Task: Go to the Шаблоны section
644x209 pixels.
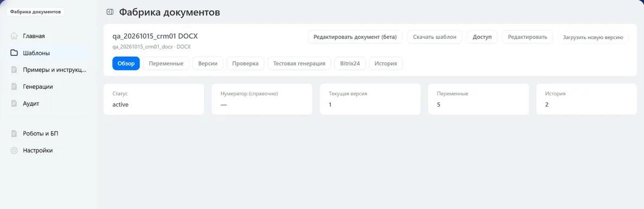Action: 48,53
